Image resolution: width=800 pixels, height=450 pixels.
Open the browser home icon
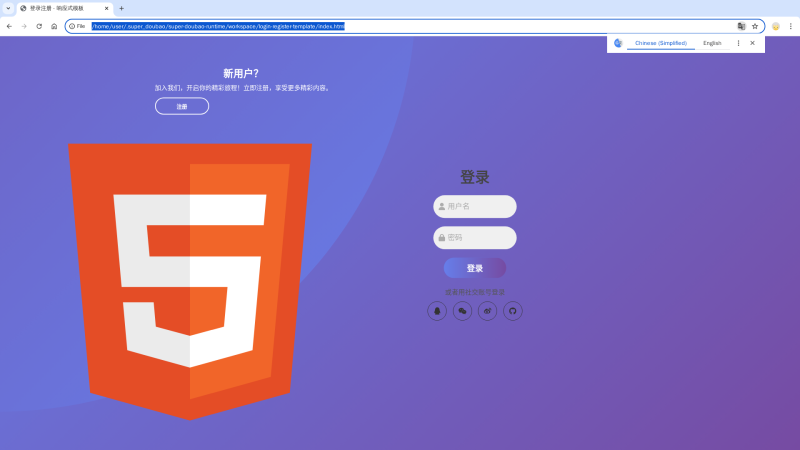[x=54, y=26]
